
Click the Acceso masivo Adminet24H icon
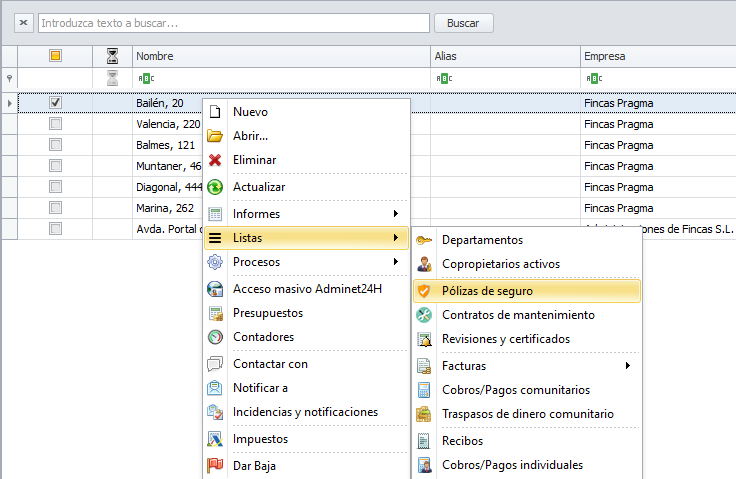214,289
